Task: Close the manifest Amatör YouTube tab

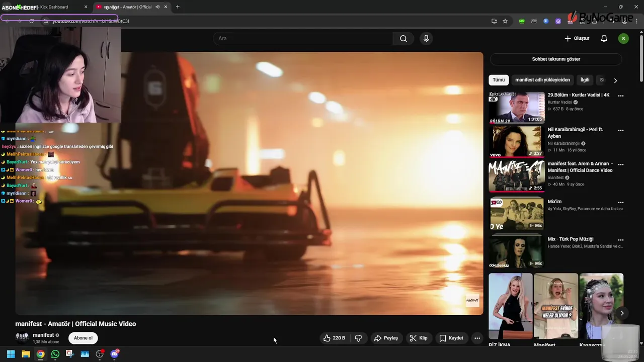Action: 167,7
